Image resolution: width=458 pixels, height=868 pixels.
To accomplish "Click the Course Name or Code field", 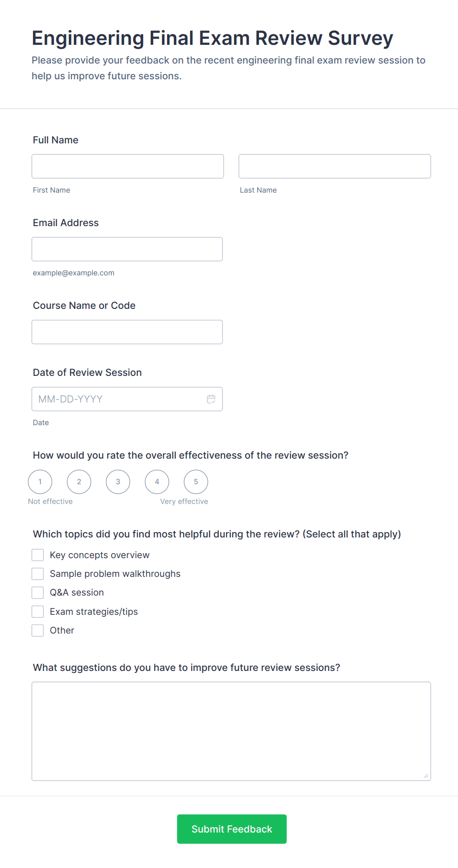I will click(x=127, y=332).
